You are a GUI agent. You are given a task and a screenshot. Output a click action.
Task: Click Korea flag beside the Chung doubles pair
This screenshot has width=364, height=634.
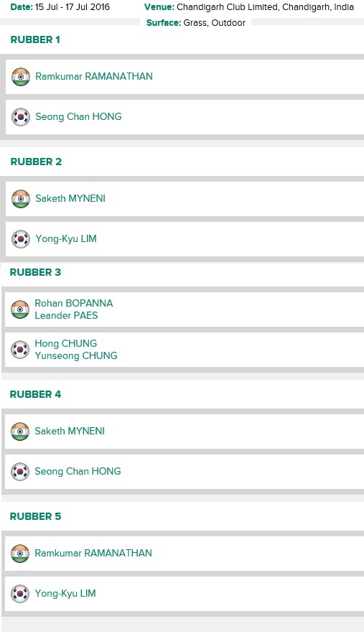[x=20, y=350]
